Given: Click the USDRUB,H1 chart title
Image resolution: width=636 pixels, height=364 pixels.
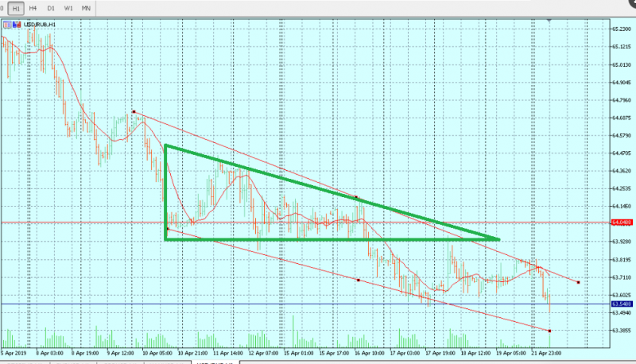Looking at the screenshot, I should (x=40, y=25).
